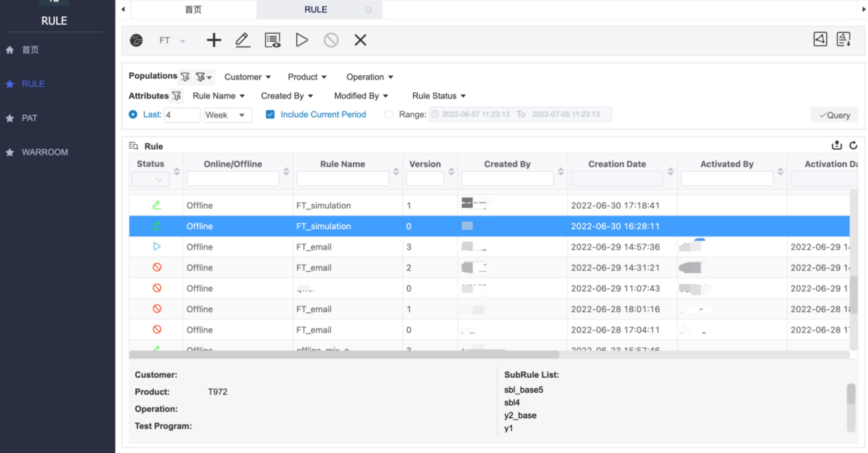Click edit status icon of FT_simulation version 1

click(x=157, y=205)
